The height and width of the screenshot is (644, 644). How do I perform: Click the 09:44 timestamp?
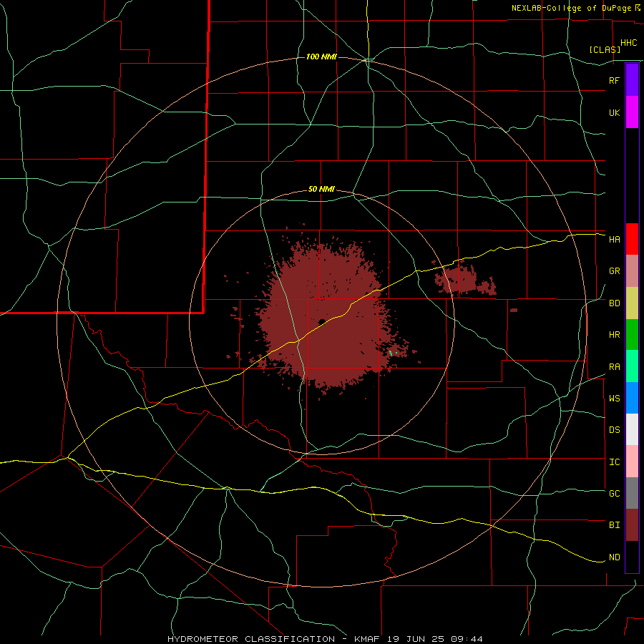(x=467, y=639)
